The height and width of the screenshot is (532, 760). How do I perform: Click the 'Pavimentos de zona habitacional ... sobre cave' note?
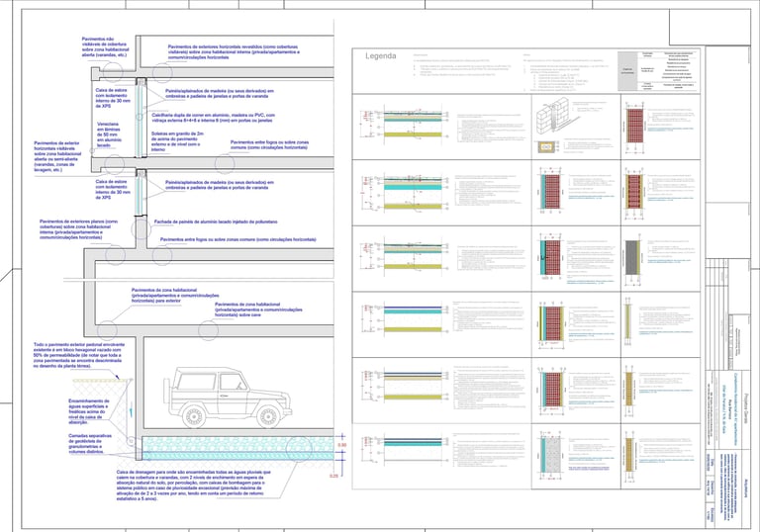259,310
